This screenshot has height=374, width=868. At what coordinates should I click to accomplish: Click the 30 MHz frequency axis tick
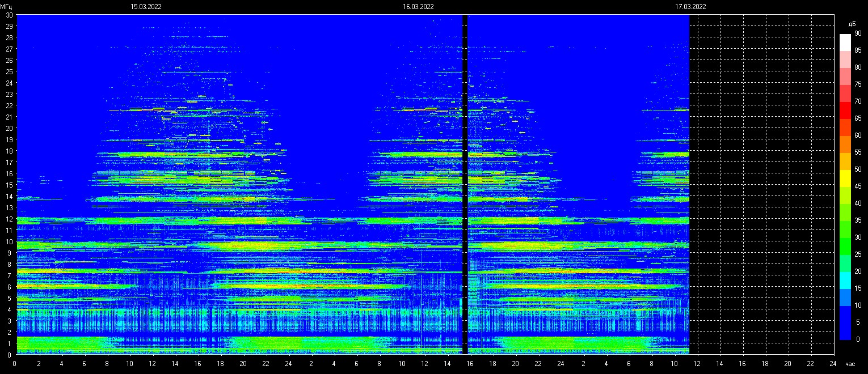point(9,15)
